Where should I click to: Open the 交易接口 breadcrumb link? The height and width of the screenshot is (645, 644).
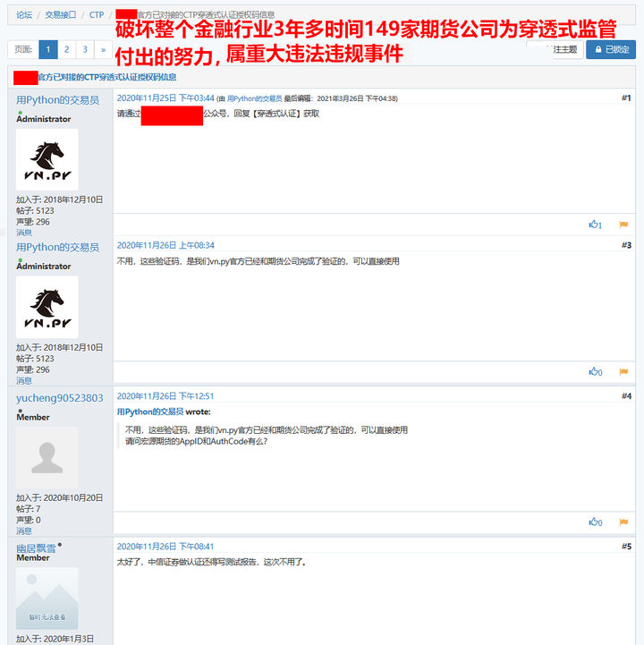click(x=61, y=15)
